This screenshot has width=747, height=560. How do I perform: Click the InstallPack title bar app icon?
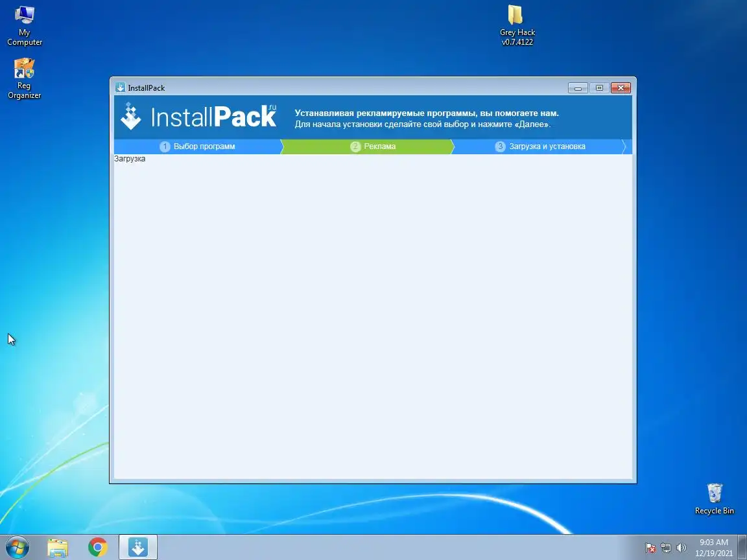click(x=120, y=87)
